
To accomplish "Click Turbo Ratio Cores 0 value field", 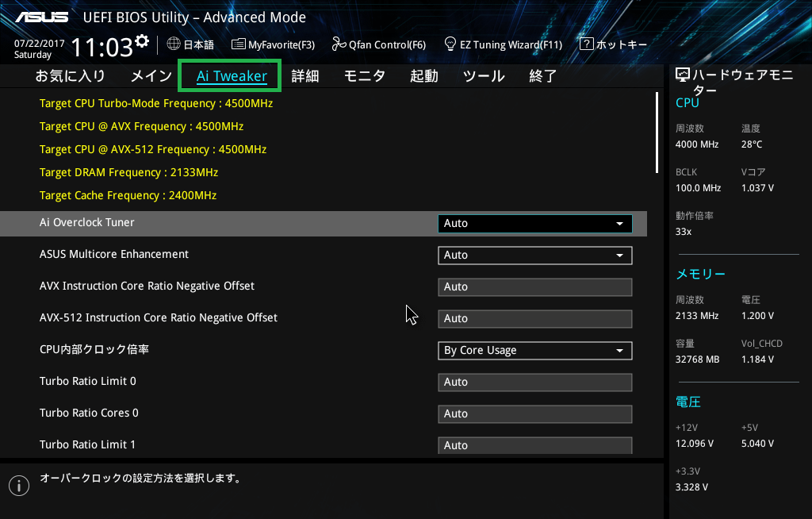I will [535, 413].
